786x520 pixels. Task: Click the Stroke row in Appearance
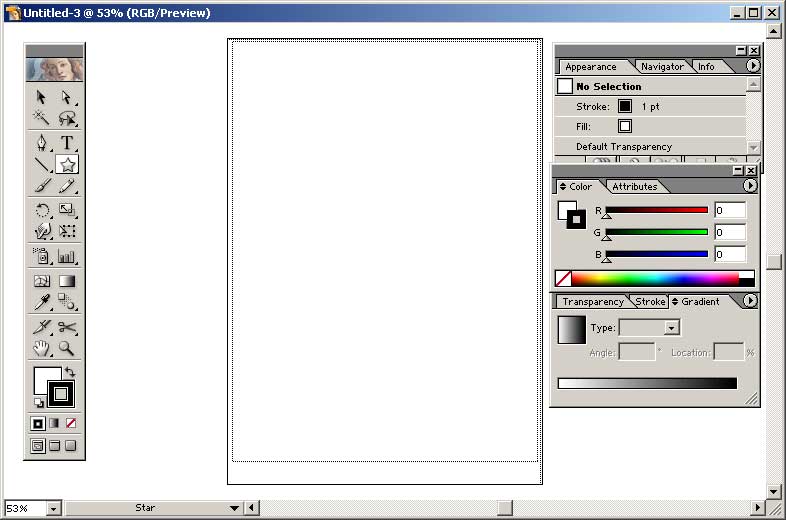point(650,106)
